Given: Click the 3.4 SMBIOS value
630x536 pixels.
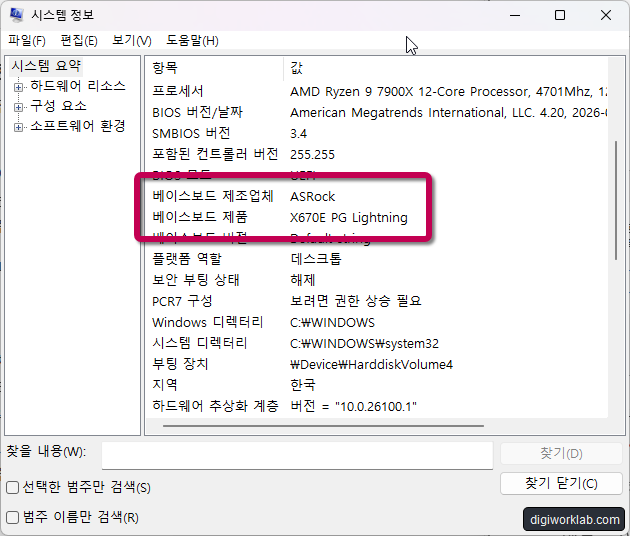Looking at the screenshot, I should coord(299,133).
